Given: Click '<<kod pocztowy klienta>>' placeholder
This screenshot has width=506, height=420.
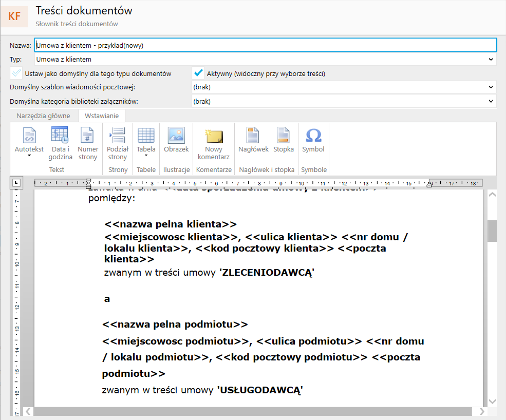Looking at the screenshot, I should tap(265, 249).
